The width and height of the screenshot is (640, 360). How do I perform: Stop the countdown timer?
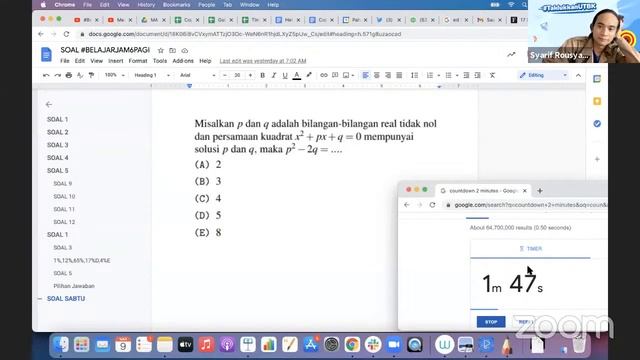[491, 322]
